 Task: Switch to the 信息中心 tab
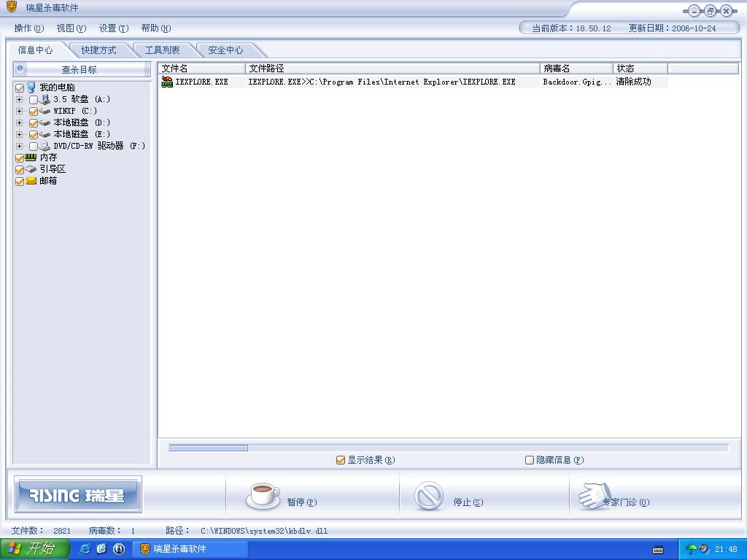tap(36, 50)
